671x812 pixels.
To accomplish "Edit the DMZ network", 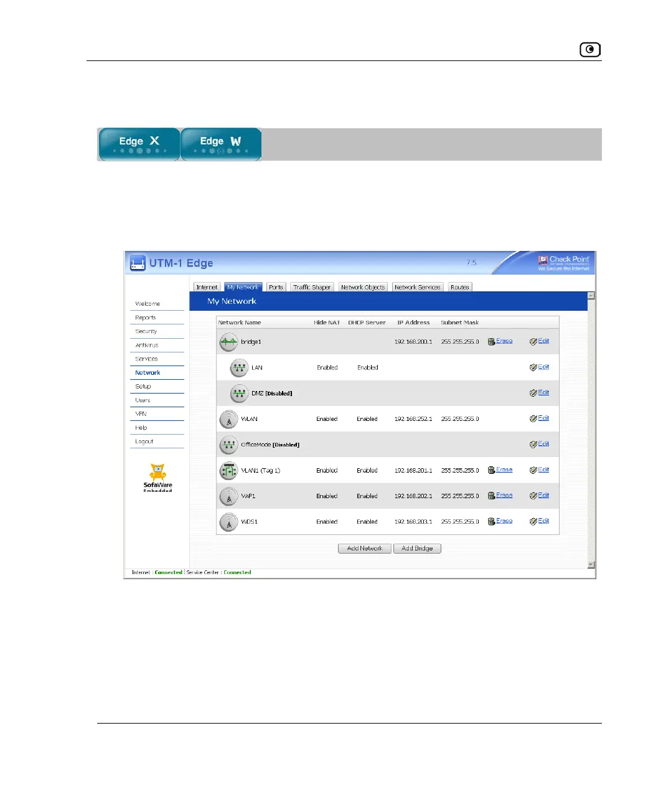I will point(540,393).
